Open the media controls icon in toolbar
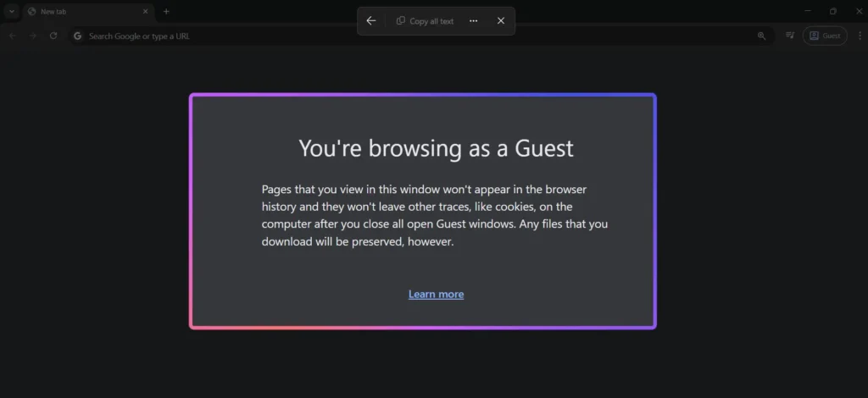 pyautogui.click(x=789, y=36)
